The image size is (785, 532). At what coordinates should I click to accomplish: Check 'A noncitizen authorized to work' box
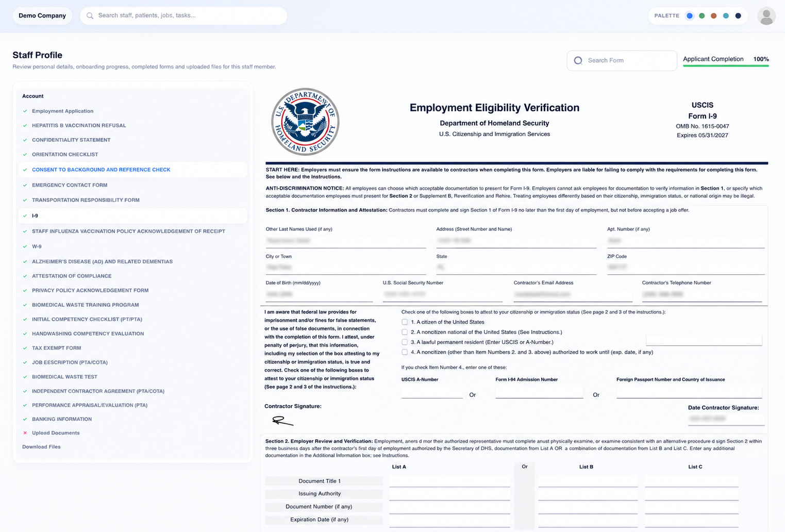[405, 352]
